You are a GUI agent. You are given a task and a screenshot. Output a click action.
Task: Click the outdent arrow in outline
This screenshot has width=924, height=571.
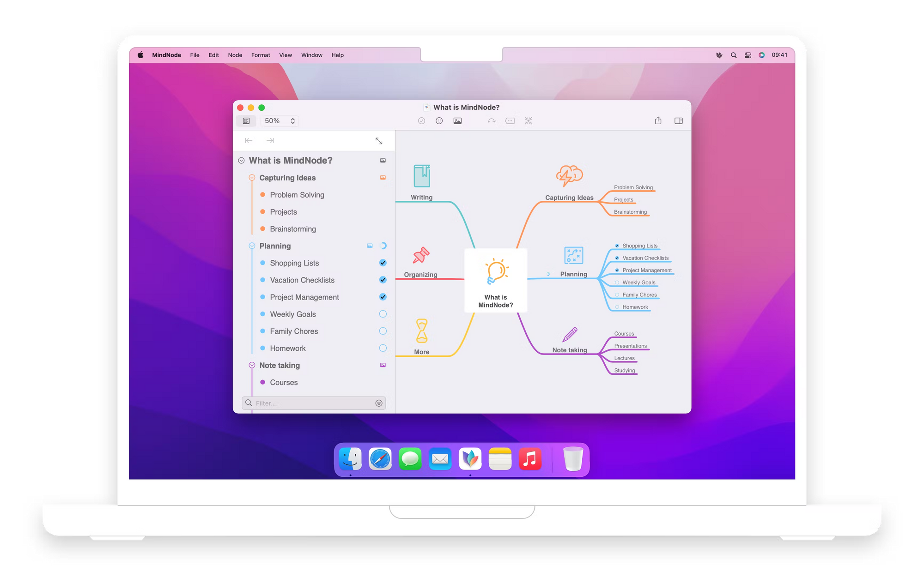249,140
